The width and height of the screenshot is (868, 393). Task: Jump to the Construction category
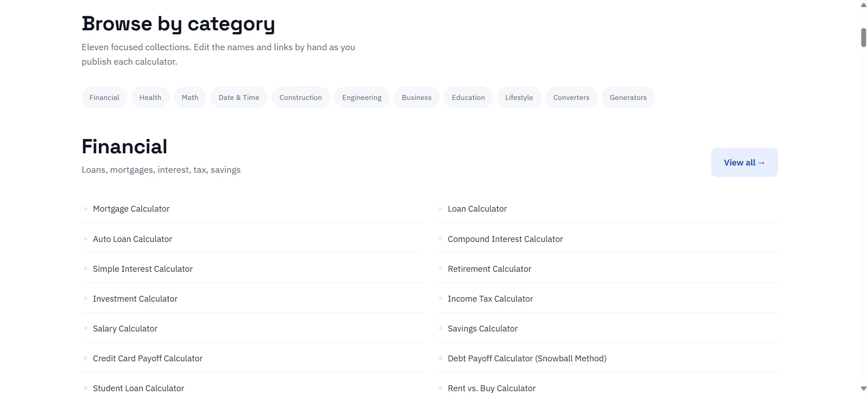tap(301, 97)
